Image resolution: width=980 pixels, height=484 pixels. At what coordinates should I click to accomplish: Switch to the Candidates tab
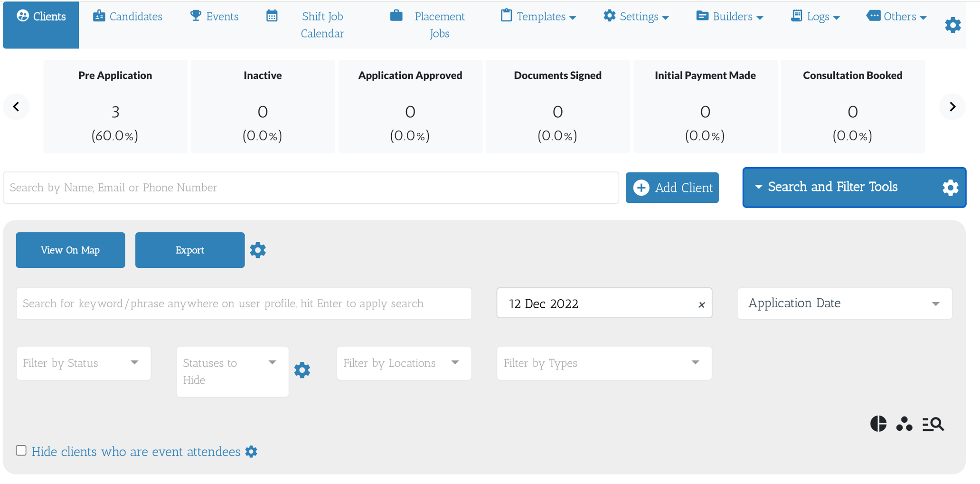(127, 16)
